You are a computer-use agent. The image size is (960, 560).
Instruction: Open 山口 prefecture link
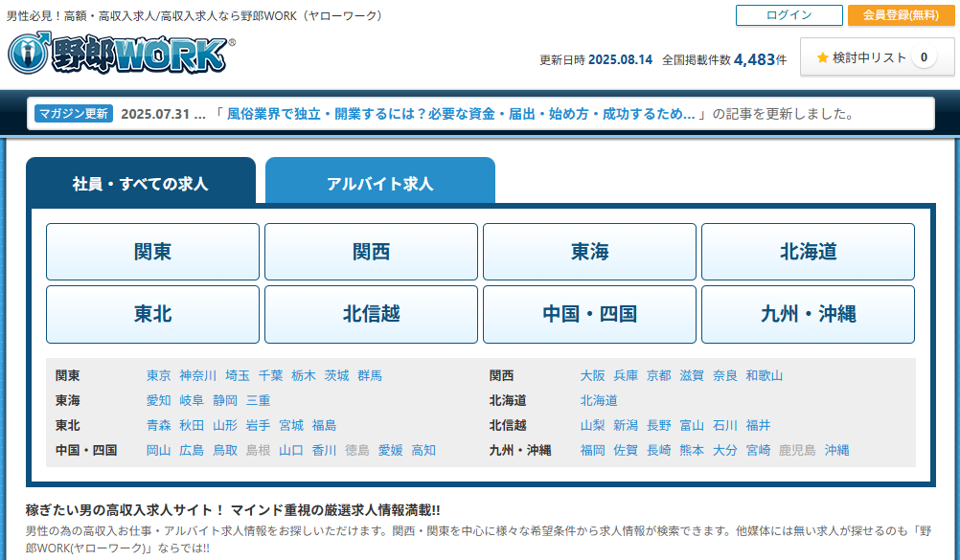point(291,451)
